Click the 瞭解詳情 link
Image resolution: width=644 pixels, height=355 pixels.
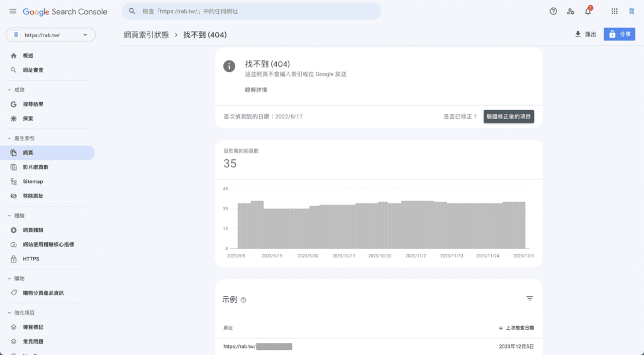pos(256,90)
